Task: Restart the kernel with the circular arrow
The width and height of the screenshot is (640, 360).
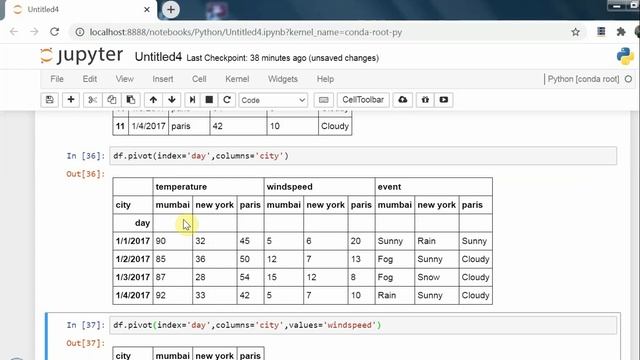Action: 227,100
